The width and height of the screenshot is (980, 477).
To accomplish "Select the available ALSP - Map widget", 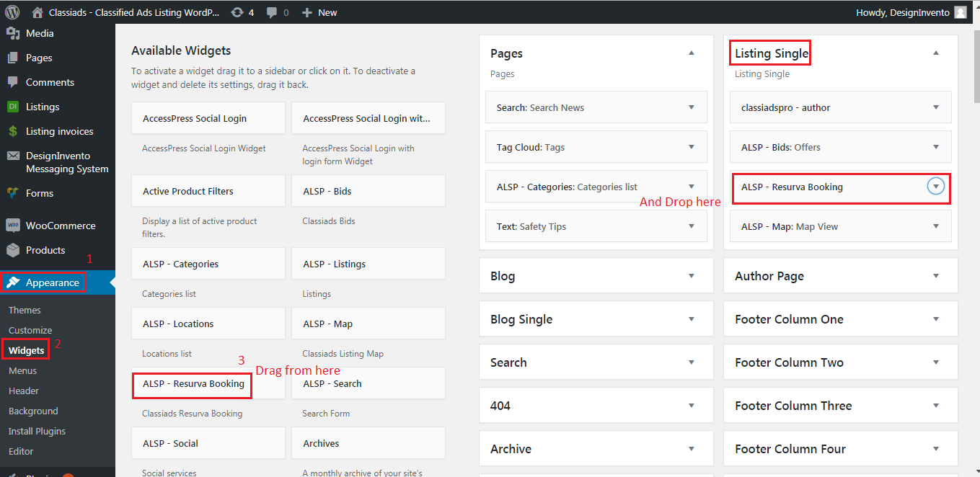I will (368, 324).
